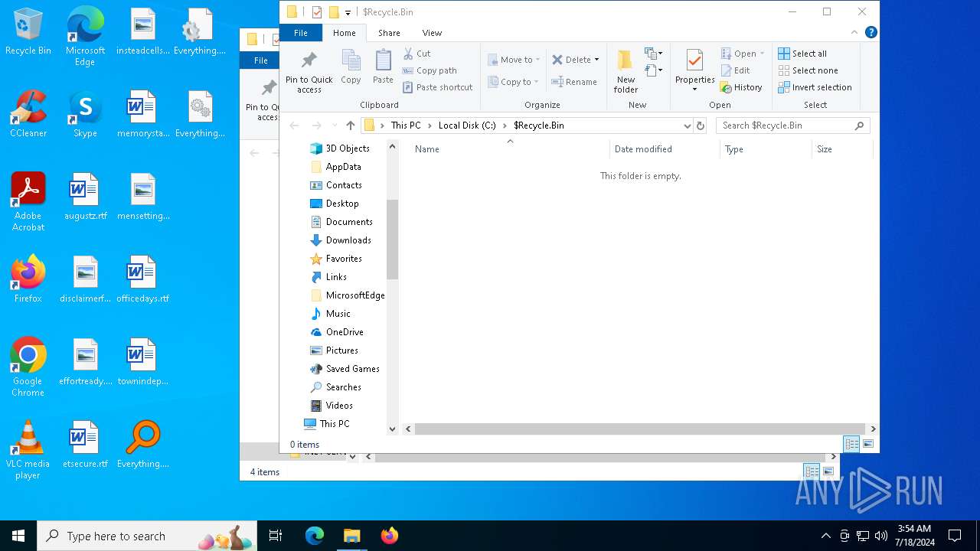This screenshot has height=551, width=980.
Task: Open file History from ribbon
Action: [741, 87]
